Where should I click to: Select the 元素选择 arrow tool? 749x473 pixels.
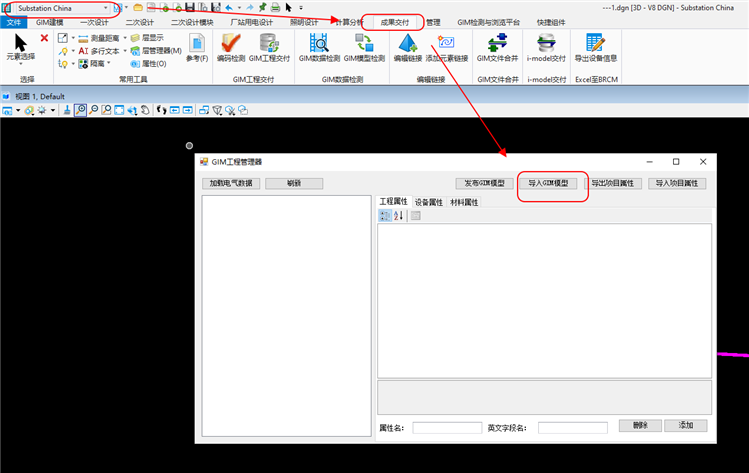[21, 48]
